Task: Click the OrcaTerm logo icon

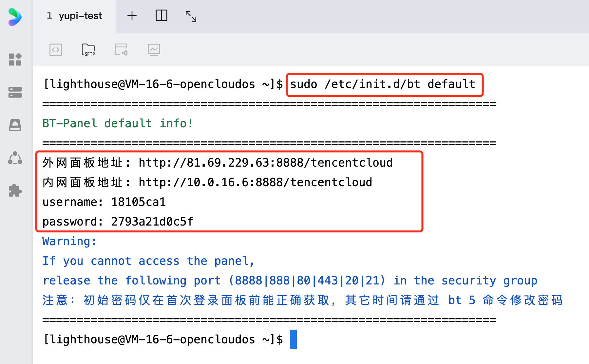Action: pos(15,17)
